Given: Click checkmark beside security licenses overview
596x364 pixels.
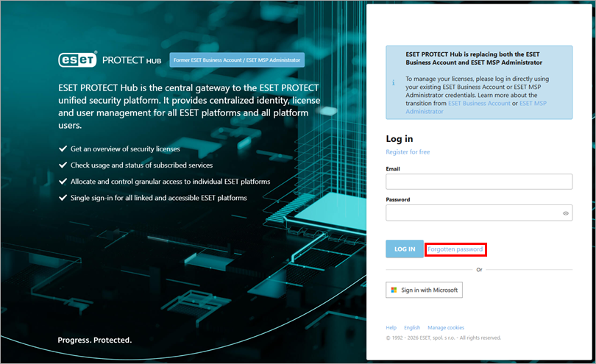Looking at the screenshot, I should pyautogui.click(x=63, y=149).
